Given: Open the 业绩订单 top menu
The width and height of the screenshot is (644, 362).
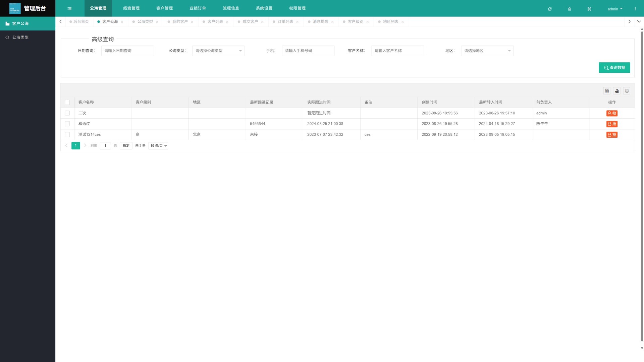Looking at the screenshot, I should [x=198, y=8].
